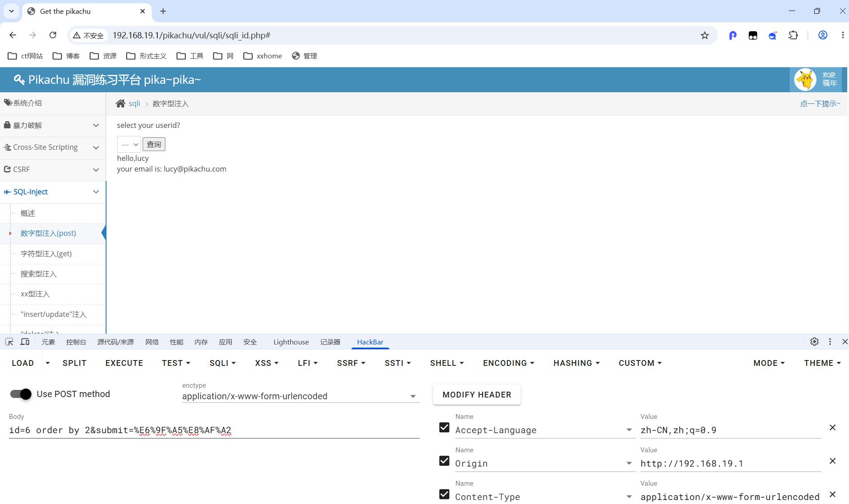Click the browser address bar URL

tap(191, 35)
